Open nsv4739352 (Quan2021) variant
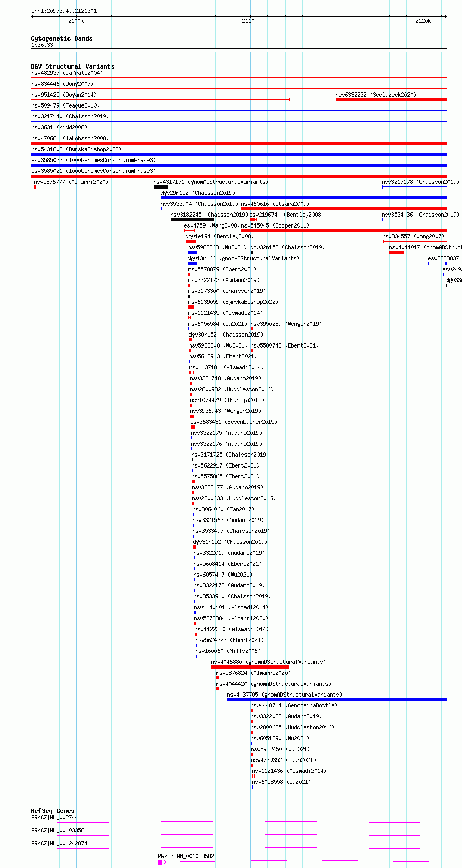The height and width of the screenshot is (868, 462). coord(283,760)
